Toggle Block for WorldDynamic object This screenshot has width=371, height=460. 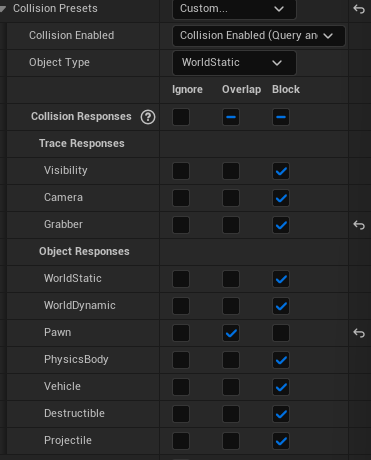tap(281, 306)
